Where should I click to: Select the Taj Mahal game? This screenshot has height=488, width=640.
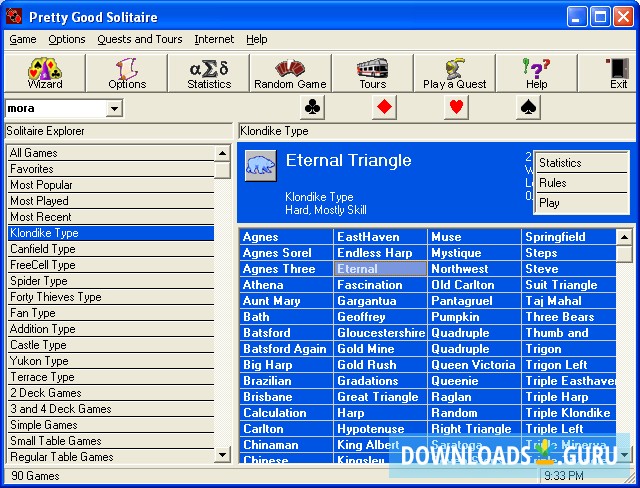click(553, 300)
